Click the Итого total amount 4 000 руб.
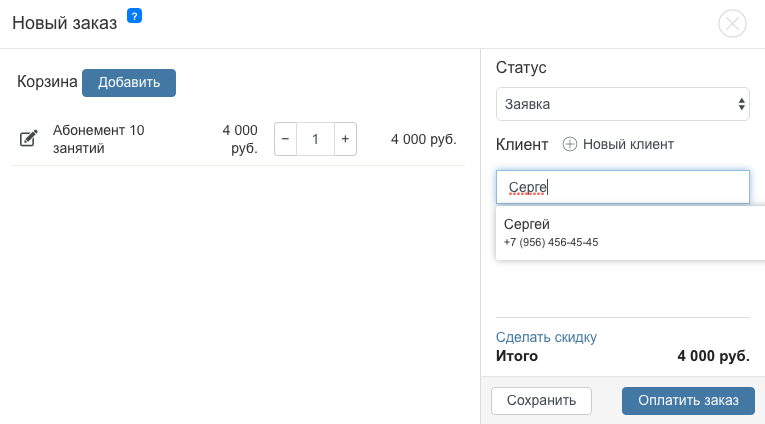Image resolution: width=765 pixels, height=424 pixels. (x=713, y=356)
